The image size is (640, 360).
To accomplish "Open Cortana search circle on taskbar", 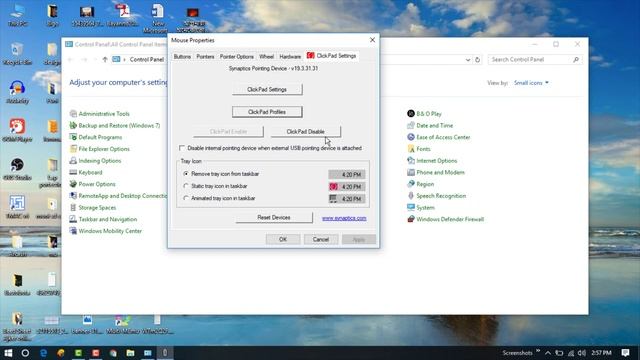I will point(25,353).
